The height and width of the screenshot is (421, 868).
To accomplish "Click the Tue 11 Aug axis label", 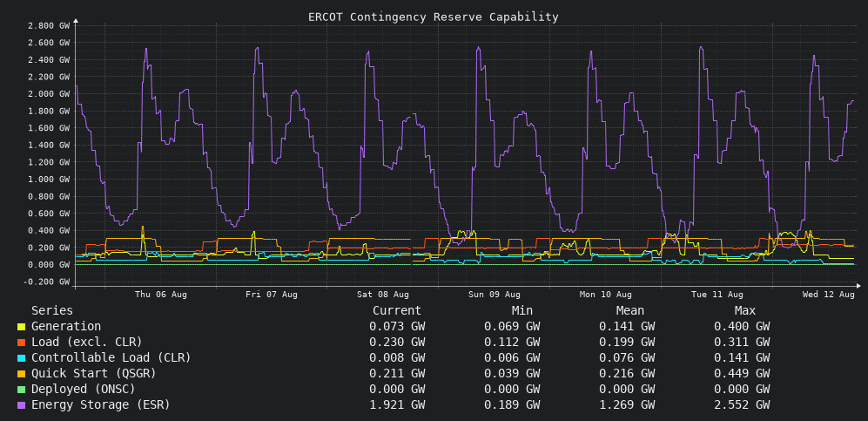I will point(717,295).
